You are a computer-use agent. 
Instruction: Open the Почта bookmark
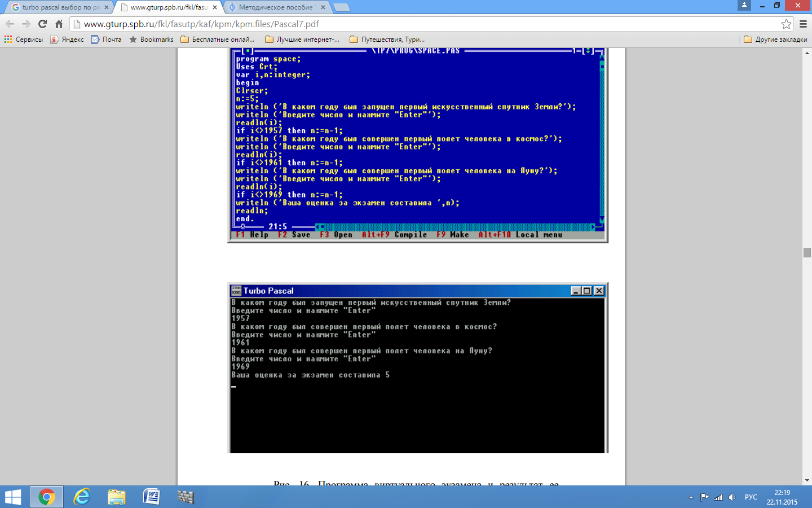[107, 40]
